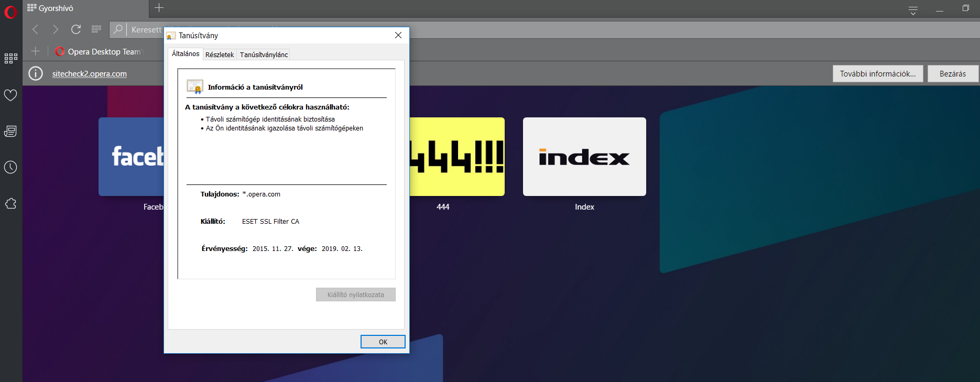The width and height of the screenshot is (980, 382).
Task: Open History clock icon in sidebar
Action: (10, 167)
